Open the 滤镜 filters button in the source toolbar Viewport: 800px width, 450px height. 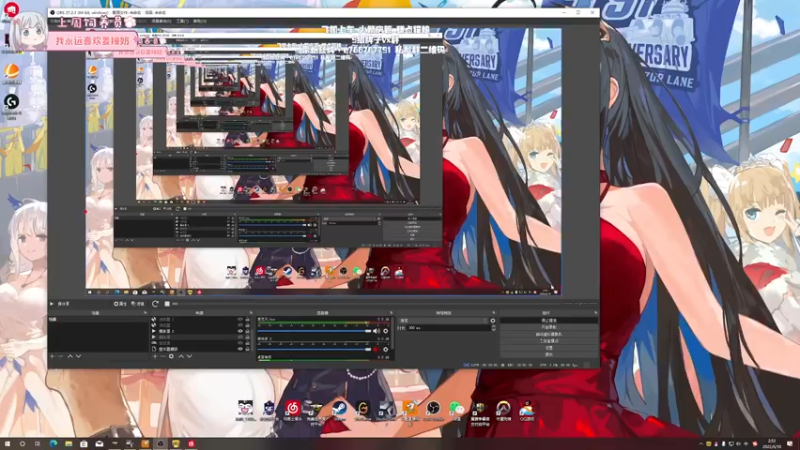137,304
